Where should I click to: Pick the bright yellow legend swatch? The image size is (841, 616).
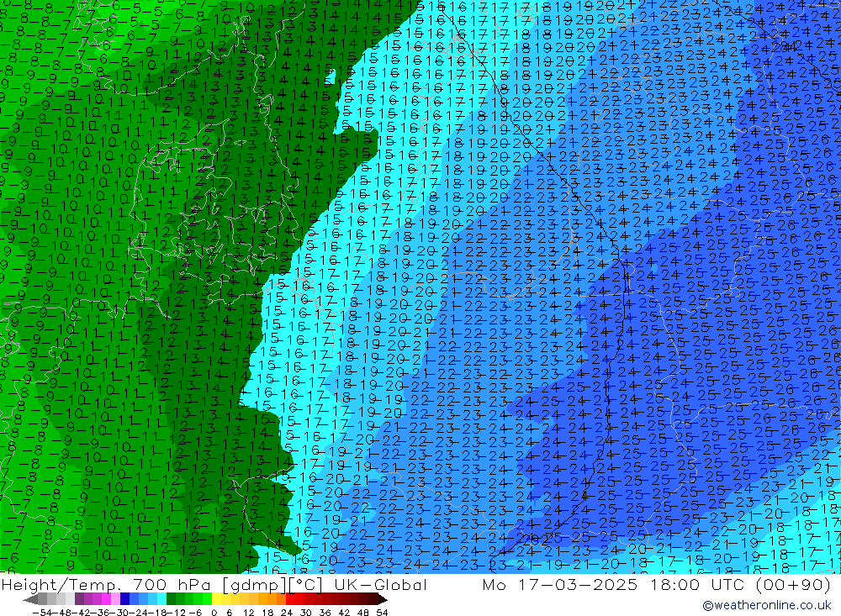(x=217, y=599)
